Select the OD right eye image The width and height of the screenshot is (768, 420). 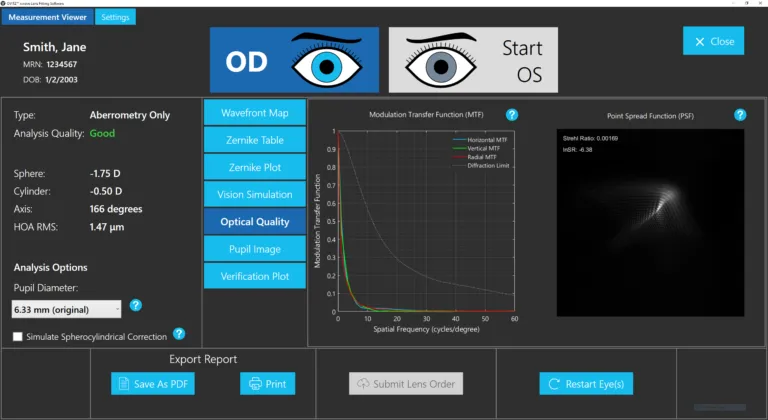tap(294, 60)
